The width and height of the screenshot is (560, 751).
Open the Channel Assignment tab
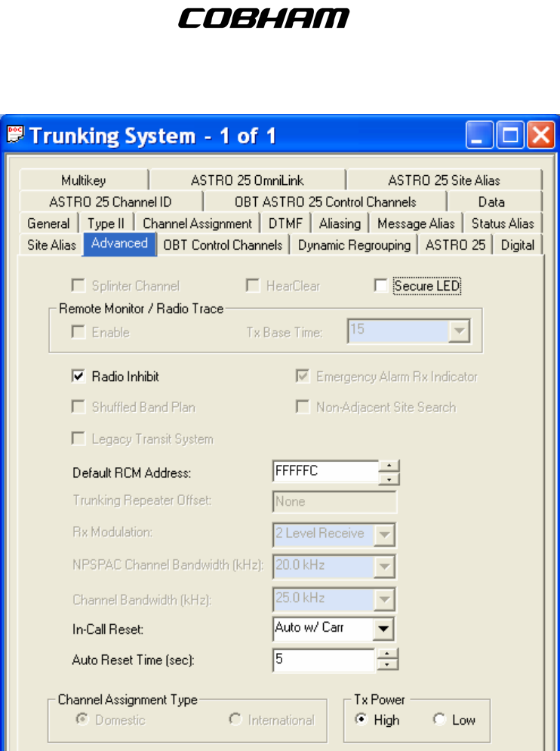click(x=198, y=223)
